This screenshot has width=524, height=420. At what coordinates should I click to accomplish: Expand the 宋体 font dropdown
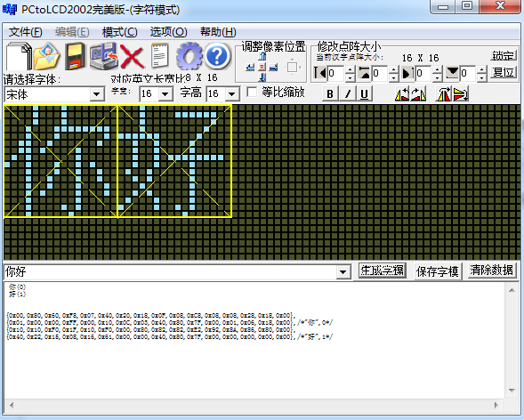pyautogui.click(x=97, y=94)
